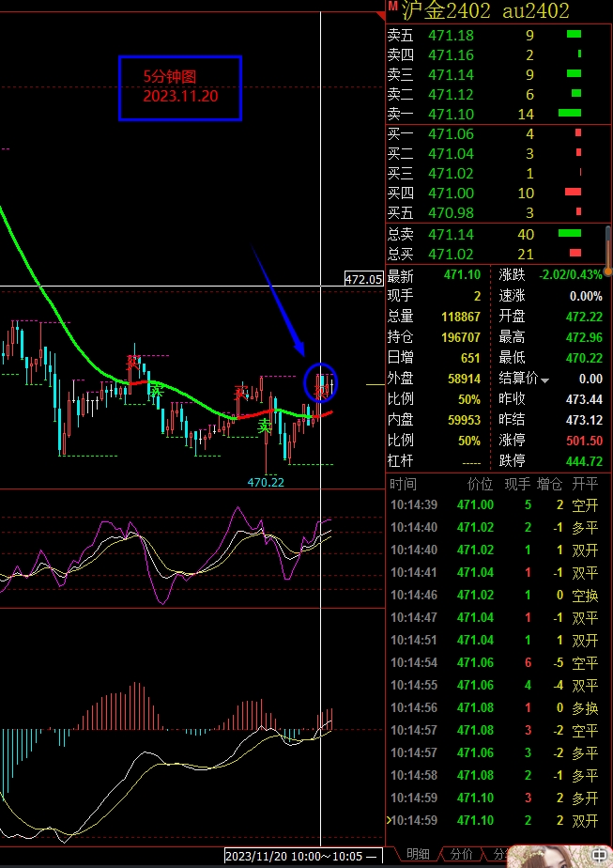Click the 日增 value 651

point(471,358)
